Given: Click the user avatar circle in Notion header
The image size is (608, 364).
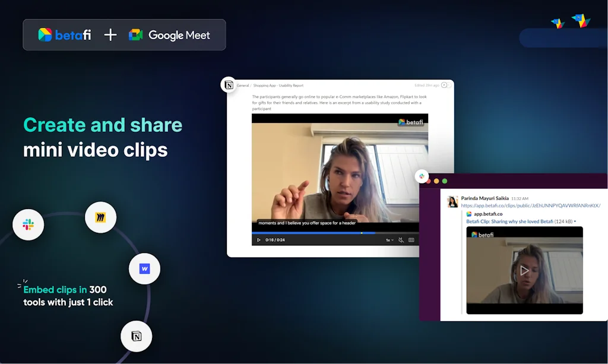Looking at the screenshot, I should pos(444,85).
